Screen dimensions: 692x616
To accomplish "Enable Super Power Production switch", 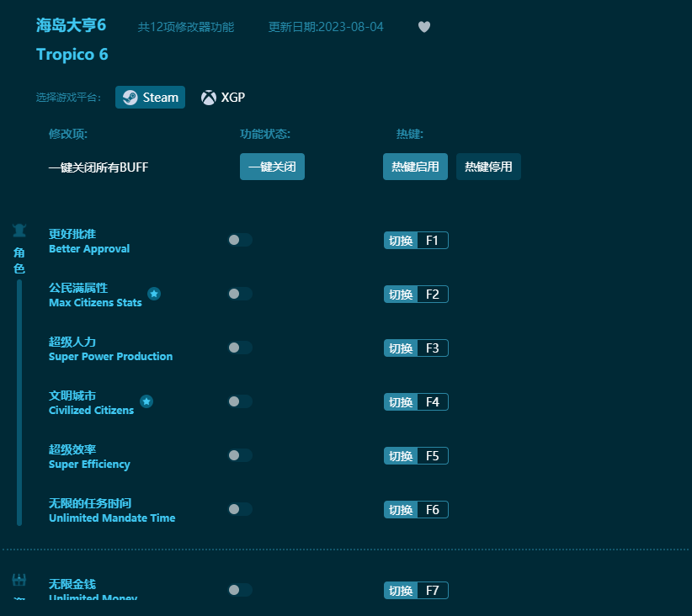I will pos(240,348).
